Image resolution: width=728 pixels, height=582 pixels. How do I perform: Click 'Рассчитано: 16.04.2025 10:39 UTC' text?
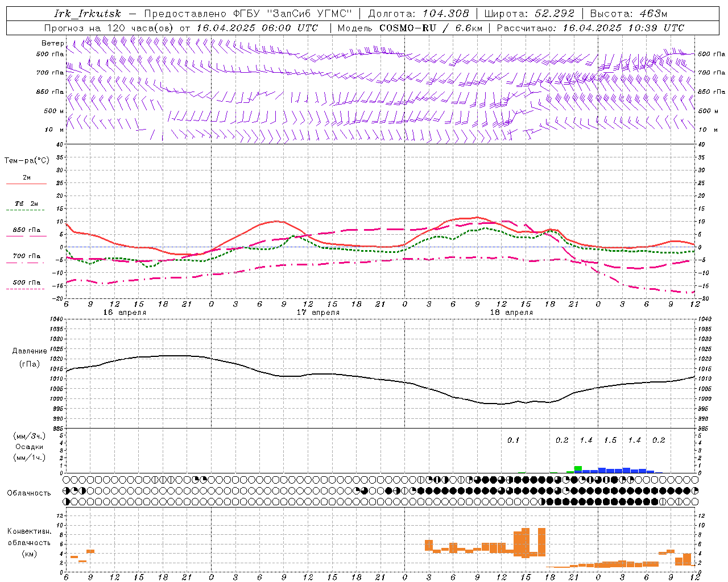[x=590, y=28]
